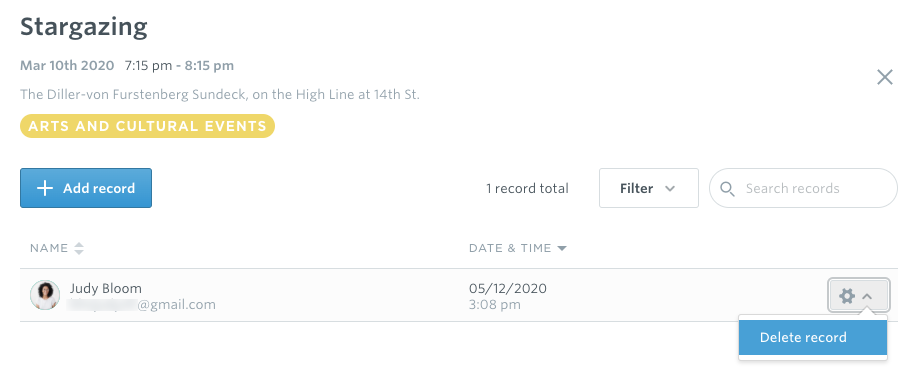Viewport: 915px width, 384px height.
Task: Click the Filter chevron arrow
Action: (x=670, y=188)
